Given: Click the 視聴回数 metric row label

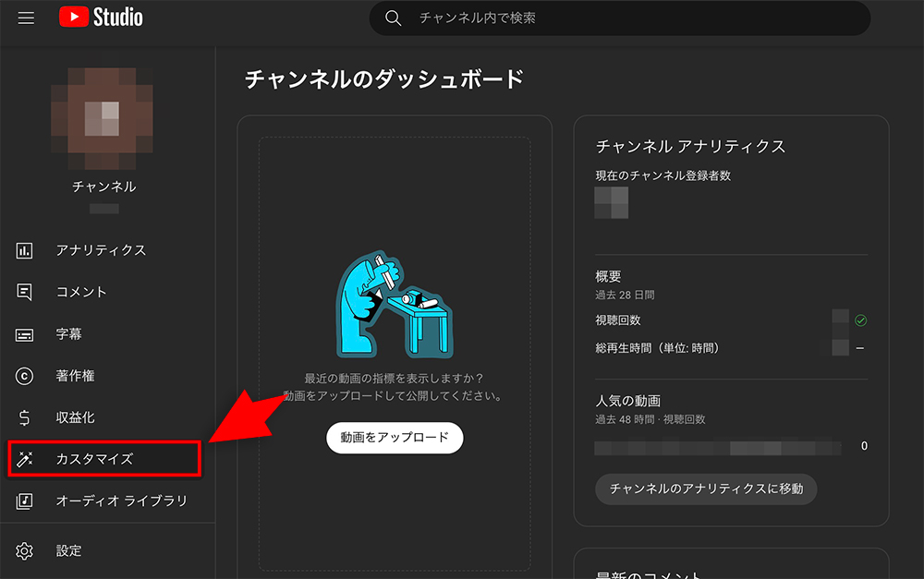Looking at the screenshot, I should (617, 320).
